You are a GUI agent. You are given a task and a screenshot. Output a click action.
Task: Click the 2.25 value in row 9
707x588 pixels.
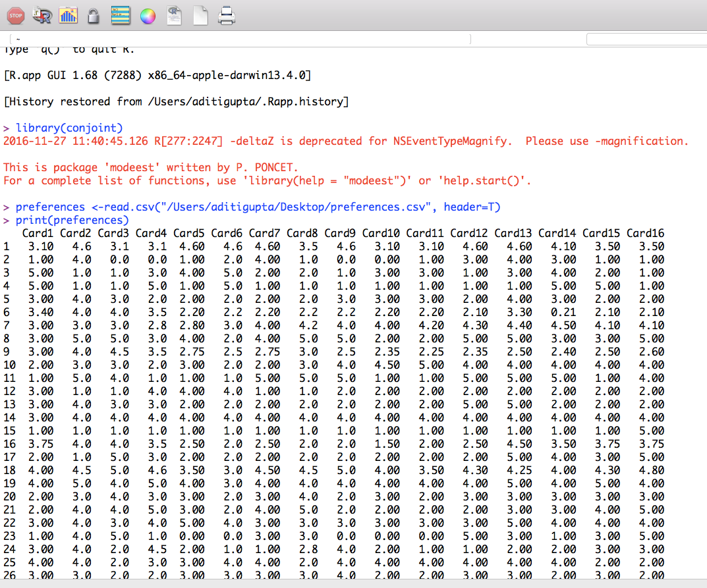tap(432, 352)
